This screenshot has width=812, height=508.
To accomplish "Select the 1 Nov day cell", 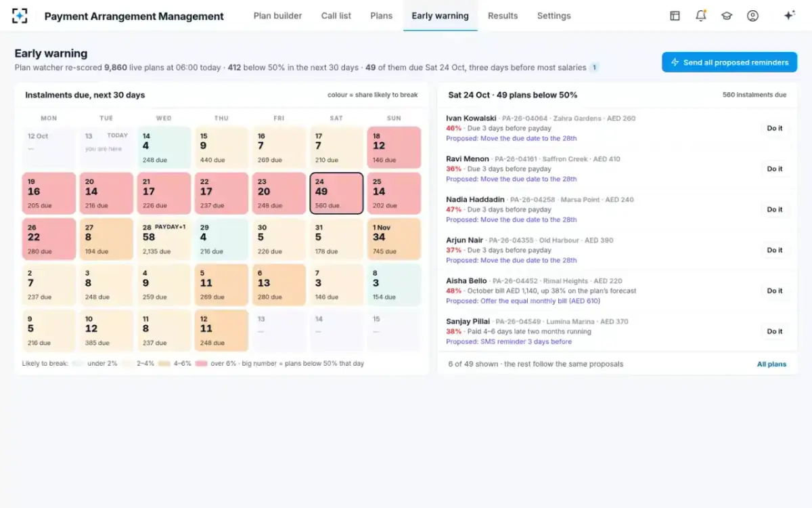I will pos(394,239).
